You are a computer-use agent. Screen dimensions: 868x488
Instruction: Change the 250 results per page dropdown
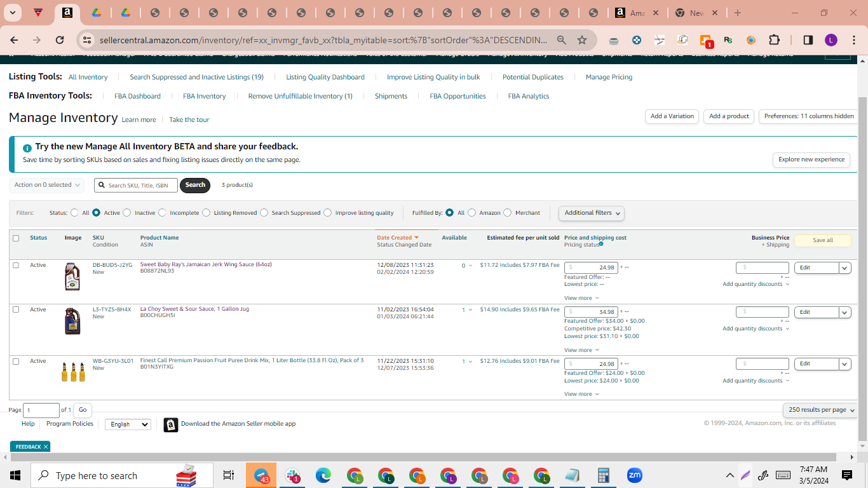(820, 410)
